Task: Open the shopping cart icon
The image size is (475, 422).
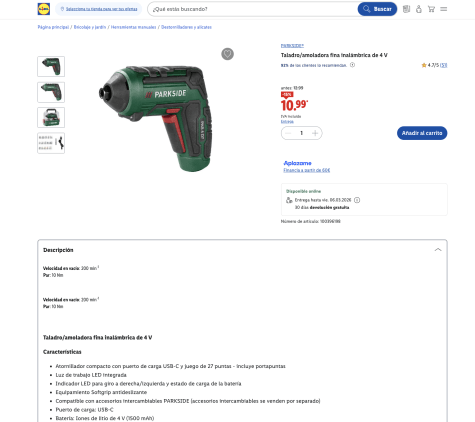Action: (431, 9)
